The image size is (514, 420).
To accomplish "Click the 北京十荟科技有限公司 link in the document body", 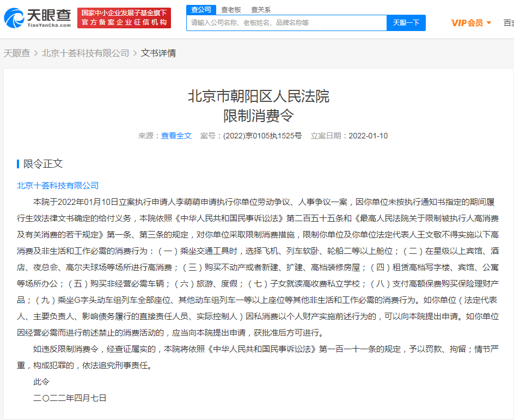I will (x=57, y=186).
